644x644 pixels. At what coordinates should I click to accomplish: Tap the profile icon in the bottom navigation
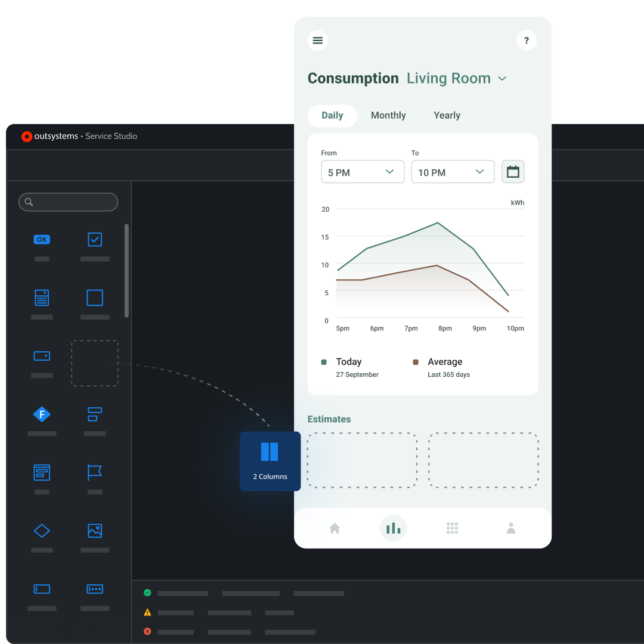coord(511,528)
